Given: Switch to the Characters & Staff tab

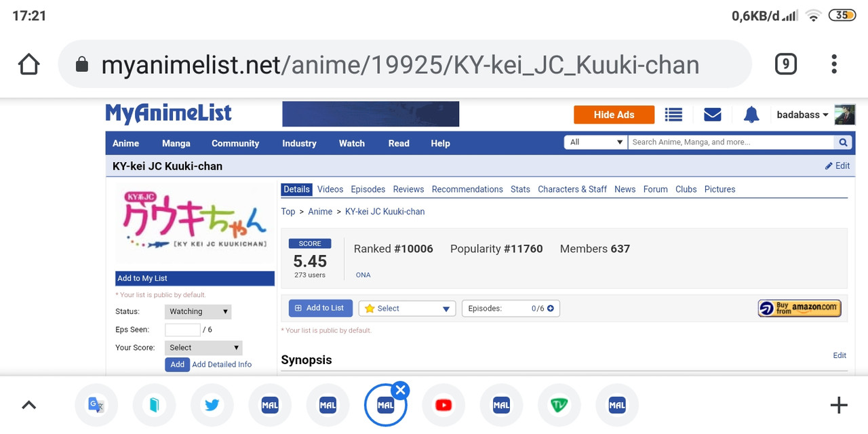Looking at the screenshot, I should (572, 189).
